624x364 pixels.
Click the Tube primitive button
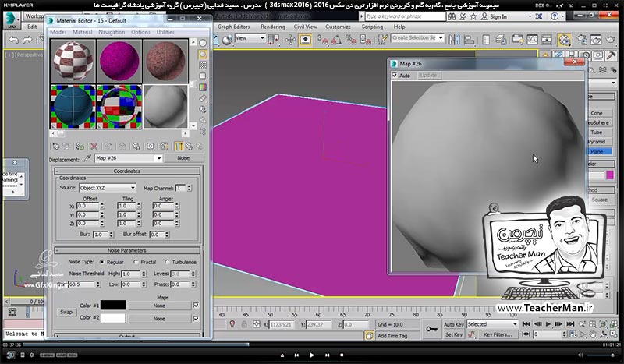pyautogui.click(x=596, y=132)
